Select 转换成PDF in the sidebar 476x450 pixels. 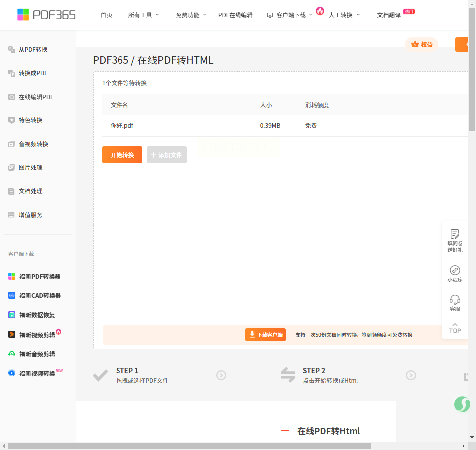(33, 73)
